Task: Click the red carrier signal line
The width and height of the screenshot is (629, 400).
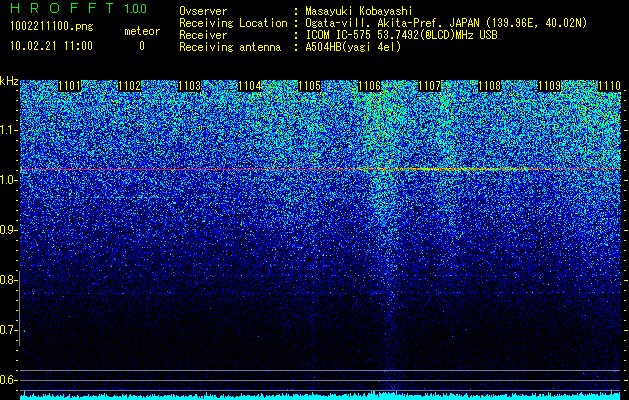Action: pyautogui.click(x=320, y=169)
